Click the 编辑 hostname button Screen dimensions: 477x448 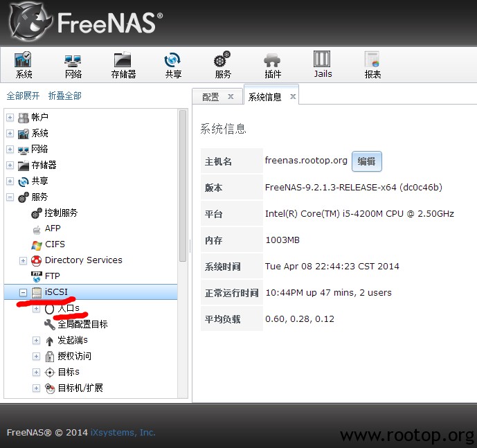[x=366, y=161]
